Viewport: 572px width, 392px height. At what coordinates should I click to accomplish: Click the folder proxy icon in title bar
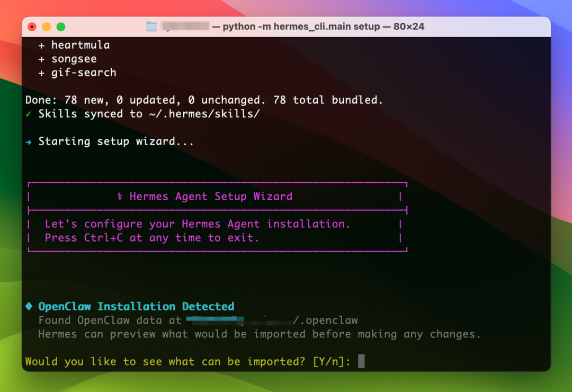pos(151,26)
